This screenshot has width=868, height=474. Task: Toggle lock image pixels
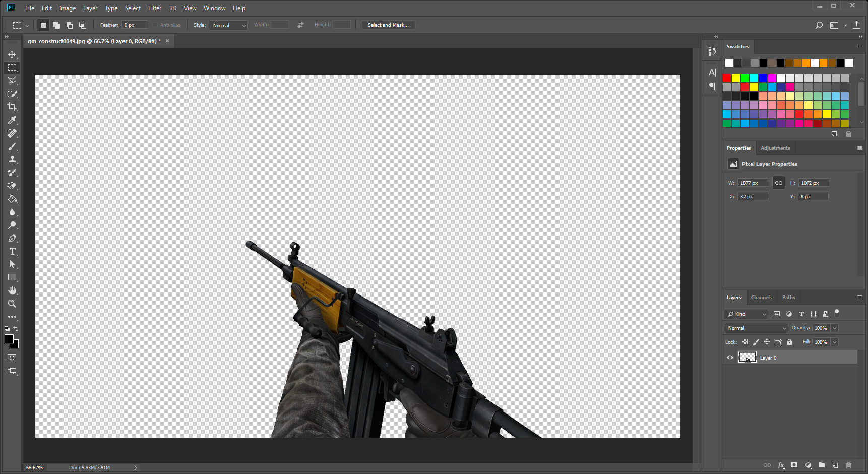(756, 342)
